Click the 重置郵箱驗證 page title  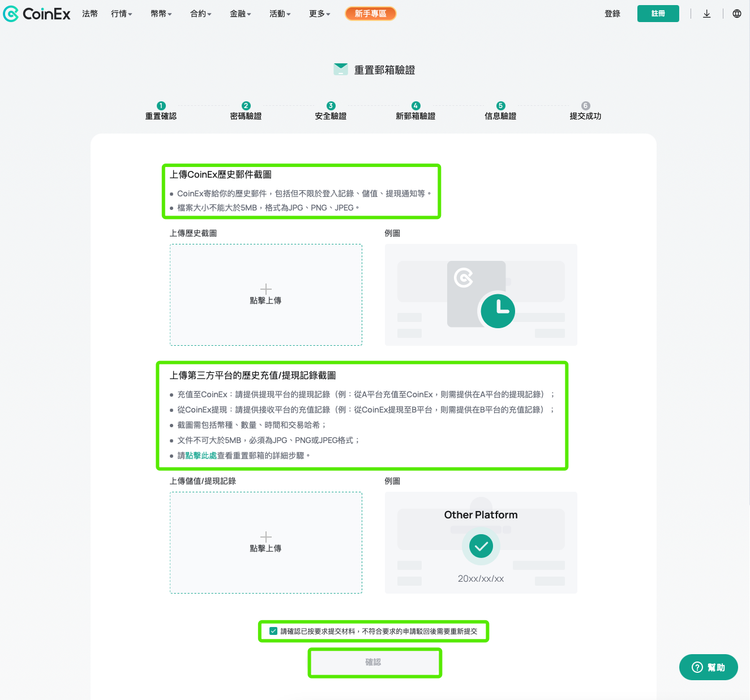[385, 70]
